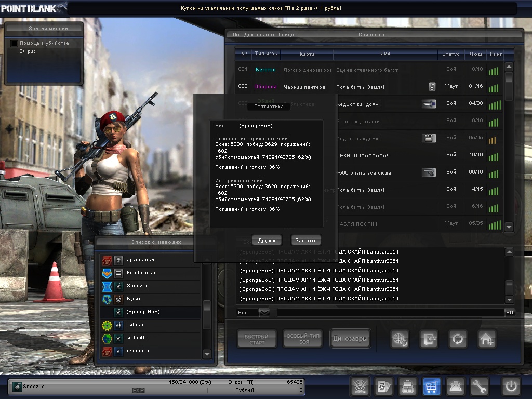This screenshot has height=399, width=532.
Task: Open the shop cart icon
Action: 432,387
